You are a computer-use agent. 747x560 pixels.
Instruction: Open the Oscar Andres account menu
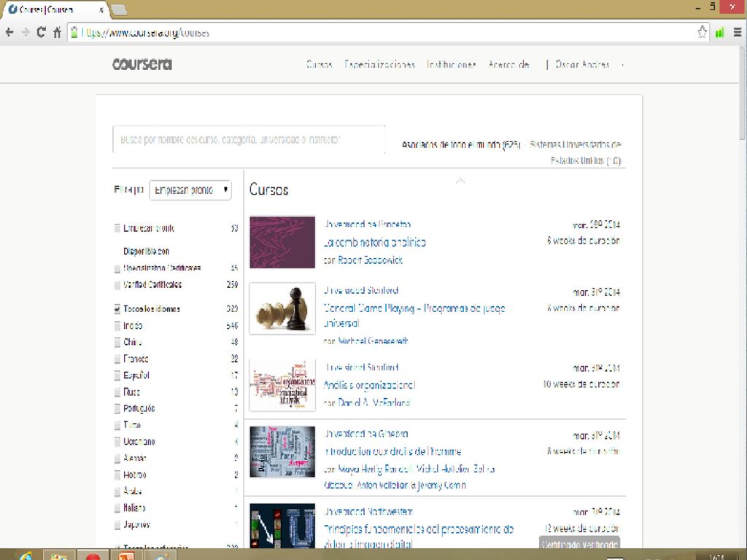coord(589,64)
